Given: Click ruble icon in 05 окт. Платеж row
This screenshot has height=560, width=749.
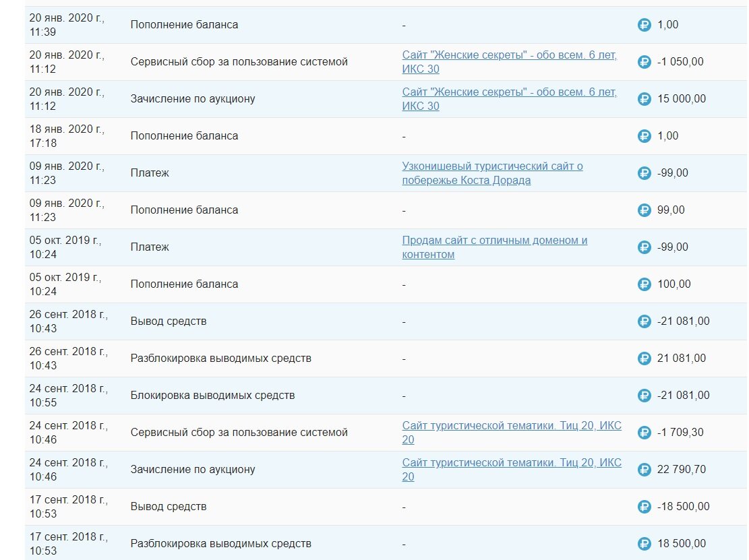Looking at the screenshot, I should tap(645, 247).
